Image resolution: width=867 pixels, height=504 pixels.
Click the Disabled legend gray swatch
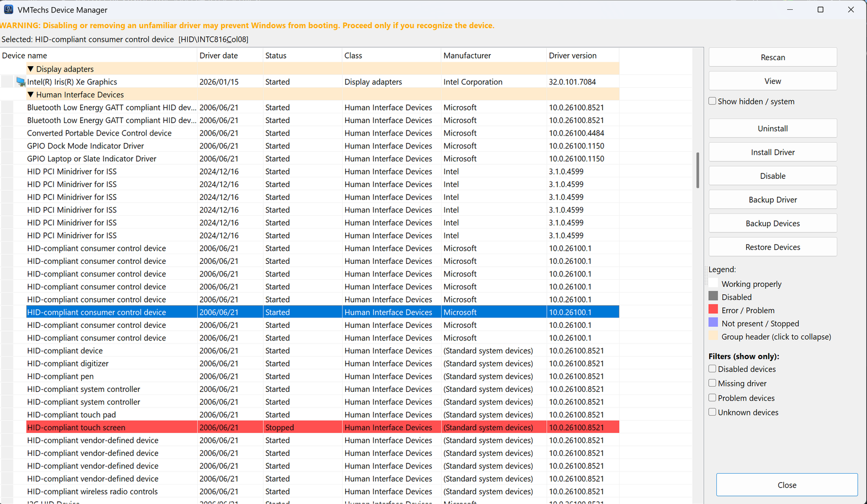713,296
